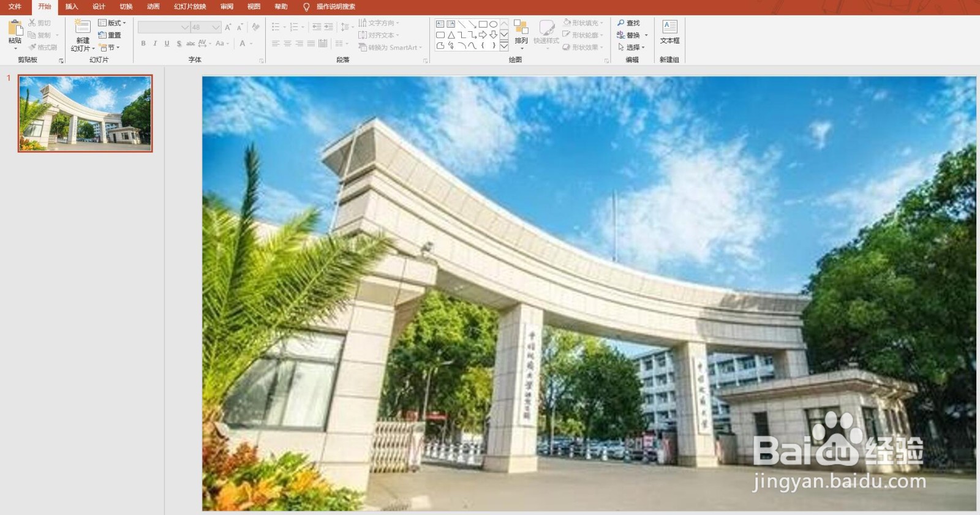Click the Paste (粘贴) clipboard icon
This screenshot has height=515, width=980.
pyautogui.click(x=15, y=28)
